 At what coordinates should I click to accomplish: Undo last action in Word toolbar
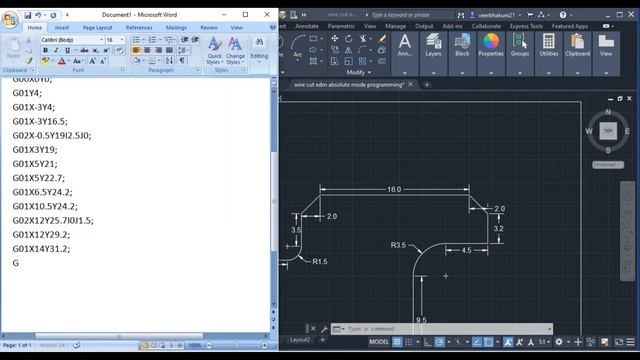pyautogui.click(x=38, y=15)
